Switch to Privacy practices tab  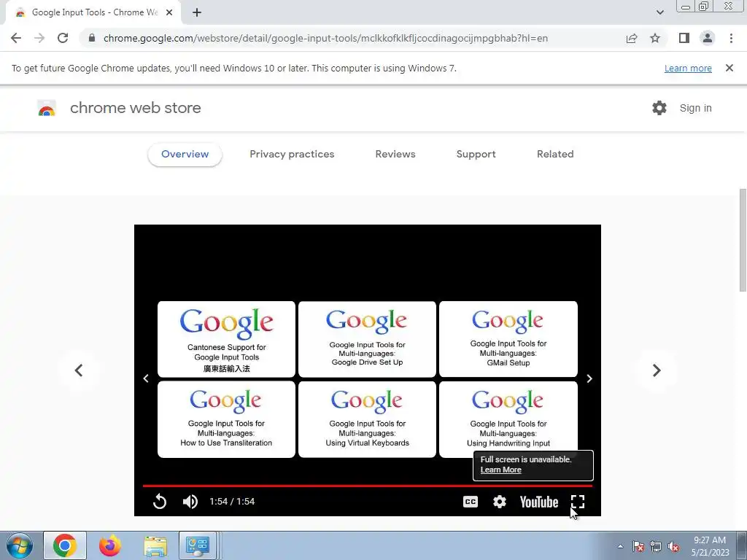[x=292, y=155]
